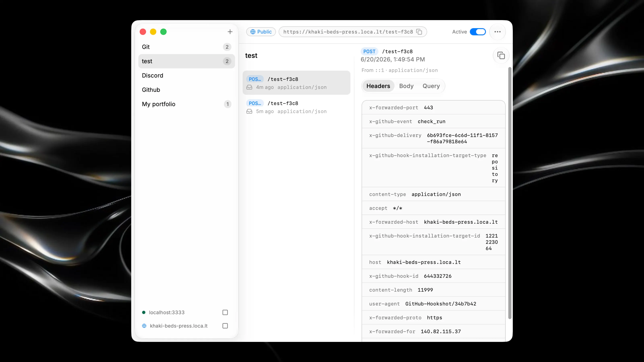Screen dimensions: 644x362
Task: Check the box next to localhost:3333
Action: (x=225, y=312)
